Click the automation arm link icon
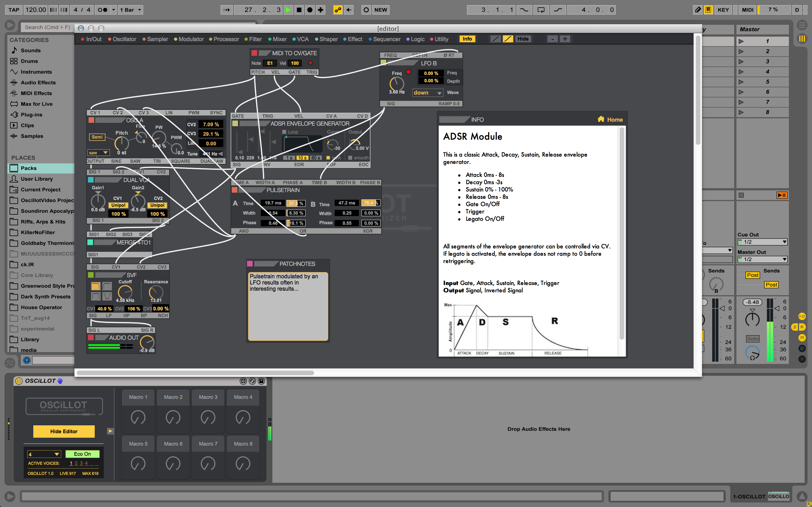 coord(337,10)
